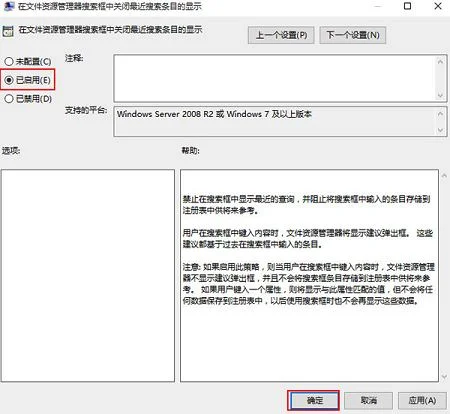
Task: Click the Windows Server 2008 R2 platform text
Action: tap(214, 114)
